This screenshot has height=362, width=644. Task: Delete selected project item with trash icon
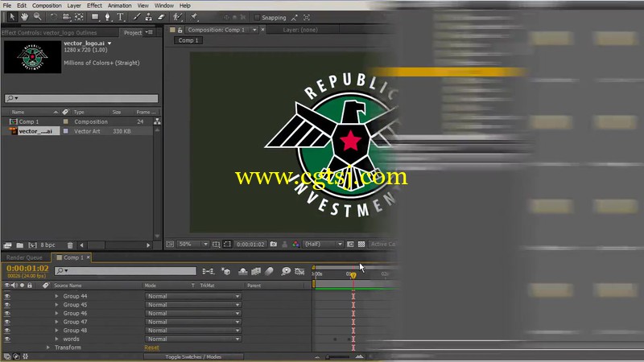pyautogui.click(x=70, y=245)
